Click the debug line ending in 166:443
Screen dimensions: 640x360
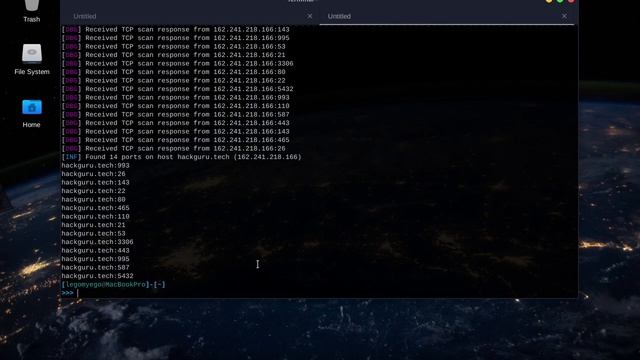pos(176,123)
